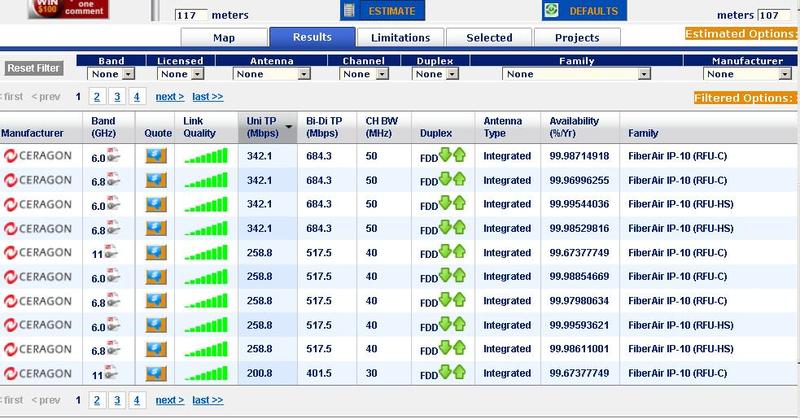Switch to the Projects tab
The height and width of the screenshot is (419, 800).
(577, 38)
